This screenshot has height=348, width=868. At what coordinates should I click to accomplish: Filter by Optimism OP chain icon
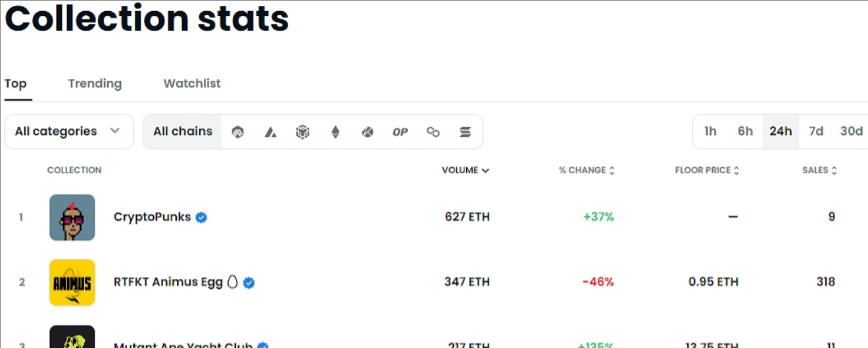click(x=400, y=132)
